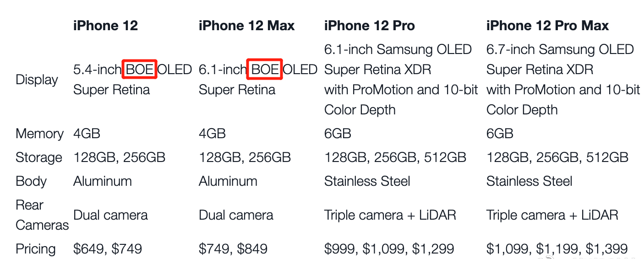Click the iPhone 12 Aluminum body cell
Image resolution: width=644 pixels, height=259 pixels.
point(103,181)
